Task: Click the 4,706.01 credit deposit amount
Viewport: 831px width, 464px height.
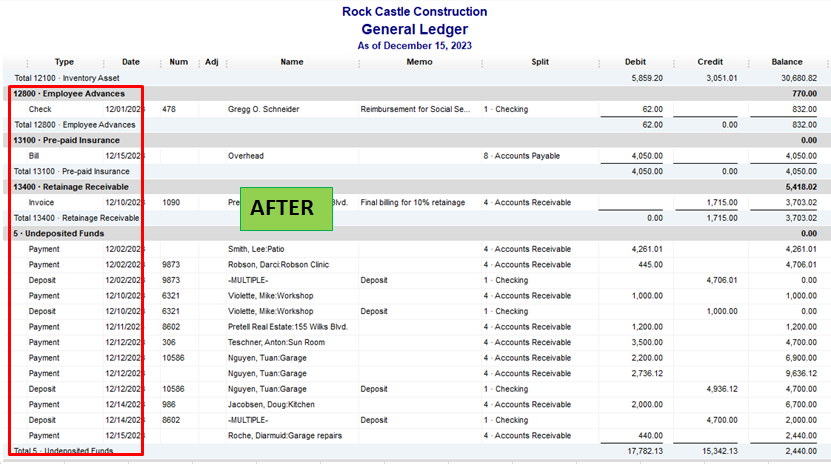Action: coord(721,280)
